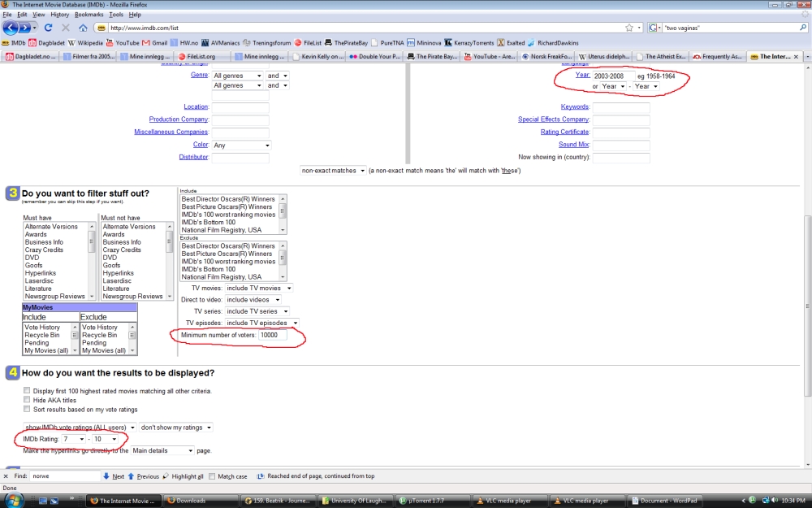This screenshot has height=508, width=812.
Task: Open the Gmail bookmark
Action: tap(155, 43)
